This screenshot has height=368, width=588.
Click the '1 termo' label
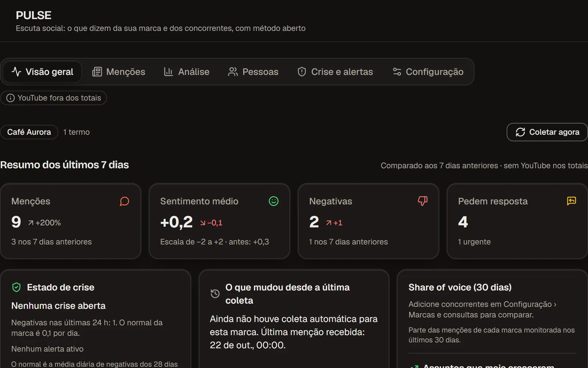(x=76, y=132)
